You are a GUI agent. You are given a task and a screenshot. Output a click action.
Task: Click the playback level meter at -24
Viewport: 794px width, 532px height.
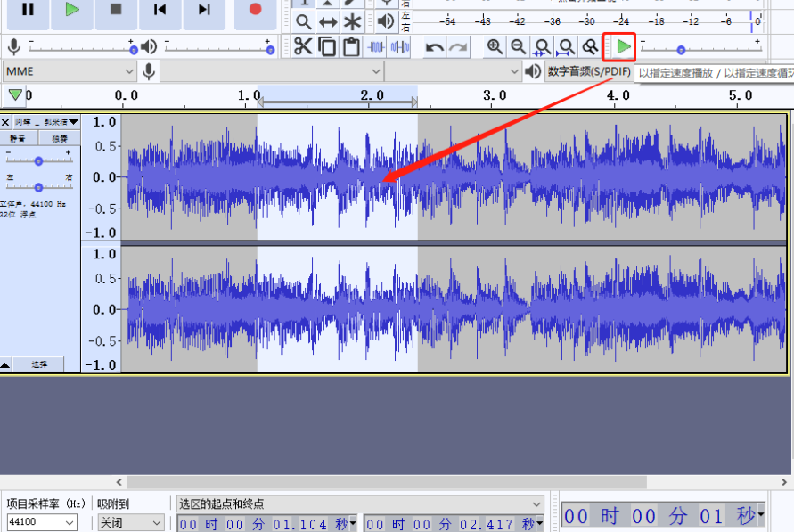click(621, 21)
